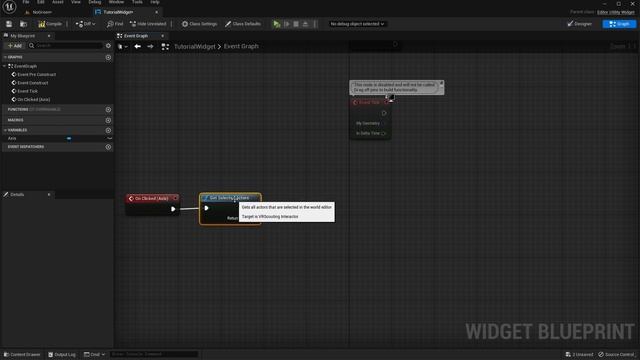The width and height of the screenshot is (640, 360).
Task: Click the Axis variable type pill
Action: point(69,138)
